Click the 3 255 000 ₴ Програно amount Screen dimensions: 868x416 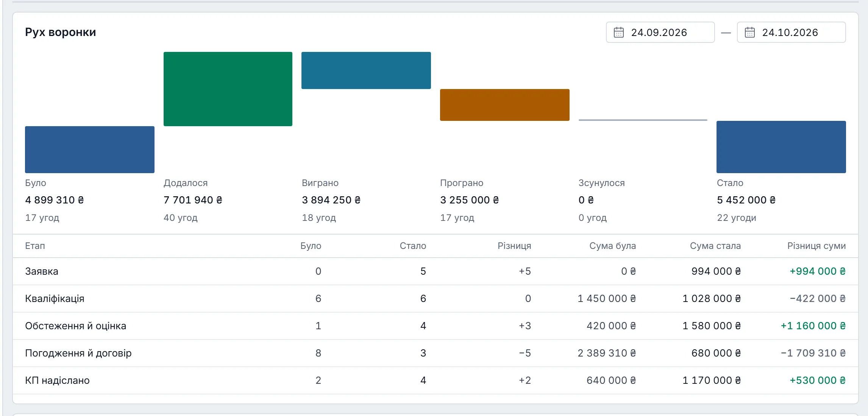(470, 200)
